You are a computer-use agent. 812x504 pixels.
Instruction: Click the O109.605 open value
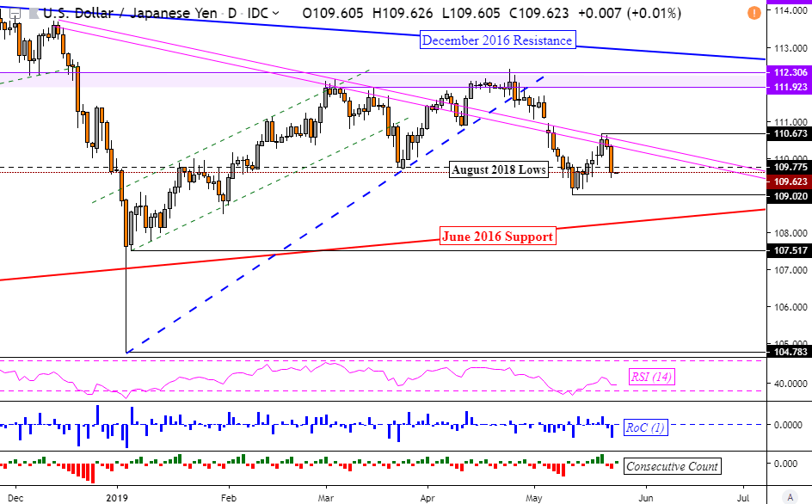click(333, 13)
